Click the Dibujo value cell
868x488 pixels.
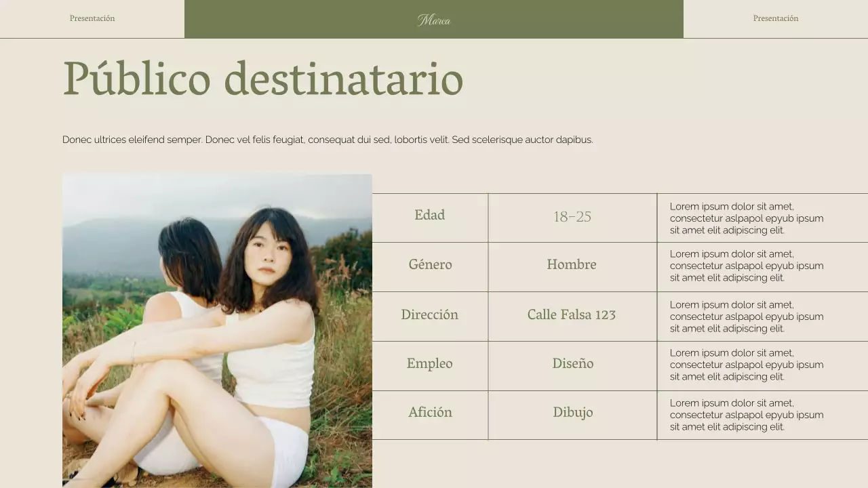coord(572,413)
